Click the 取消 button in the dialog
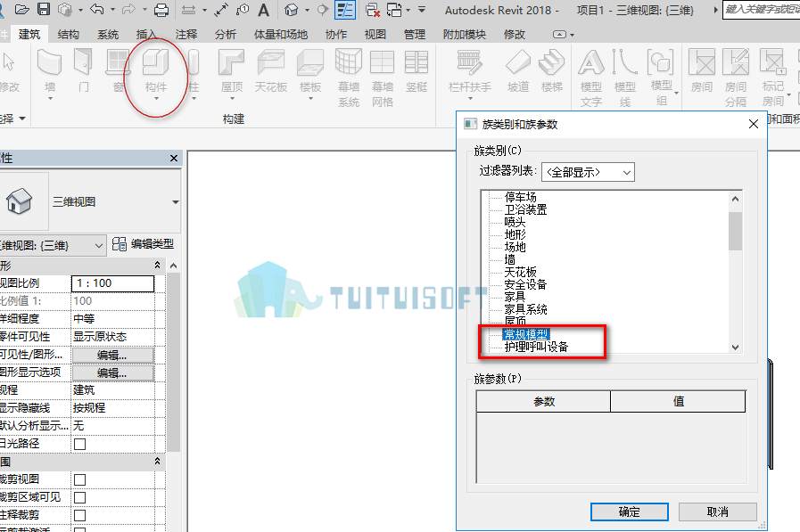Viewport: 800px width, 532px height. (x=717, y=512)
